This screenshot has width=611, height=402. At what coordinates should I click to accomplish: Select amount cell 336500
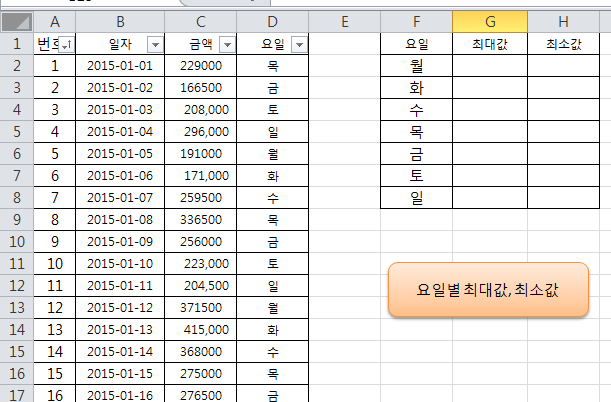(x=200, y=220)
